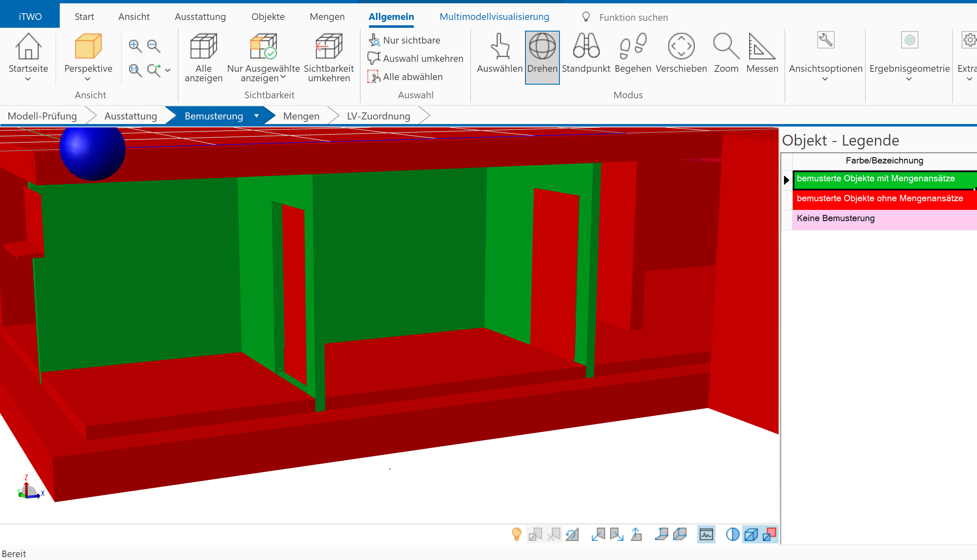Screen dimensions: 977x560
Task: Click the Funktion suchen search field
Action: coord(633,17)
